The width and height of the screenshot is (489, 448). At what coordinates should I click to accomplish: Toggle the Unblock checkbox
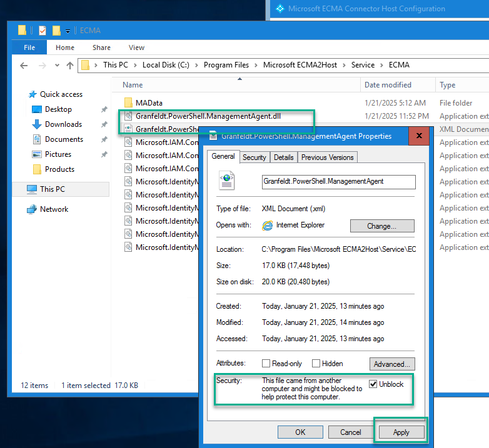coord(373,384)
